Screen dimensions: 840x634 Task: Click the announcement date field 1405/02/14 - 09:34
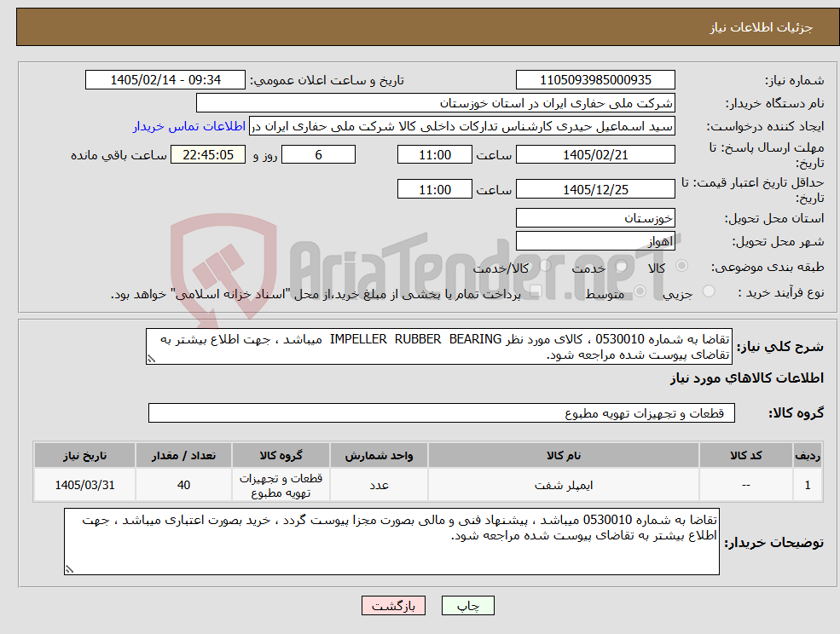165,80
